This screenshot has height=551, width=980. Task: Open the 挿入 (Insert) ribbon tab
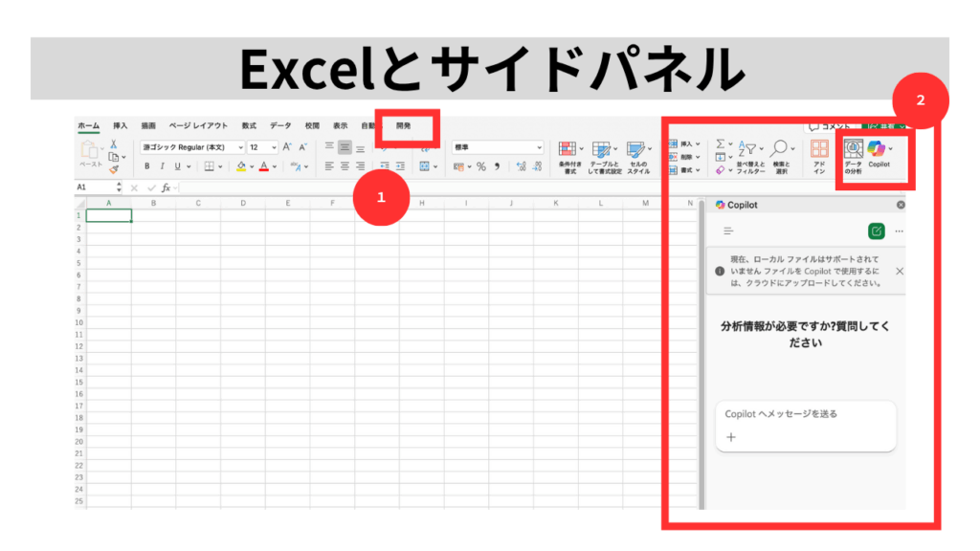click(120, 125)
